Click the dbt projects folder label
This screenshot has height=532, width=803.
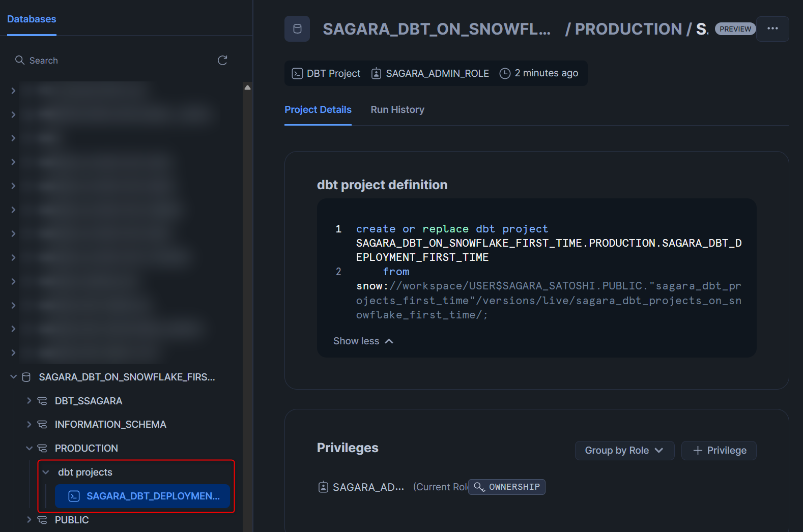coord(85,472)
